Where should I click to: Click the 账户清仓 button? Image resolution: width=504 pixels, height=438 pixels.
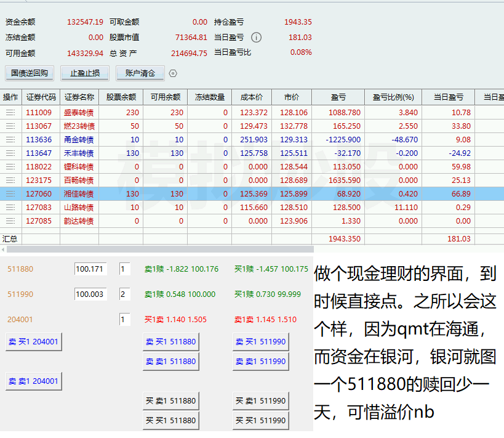(x=140, y=73)
